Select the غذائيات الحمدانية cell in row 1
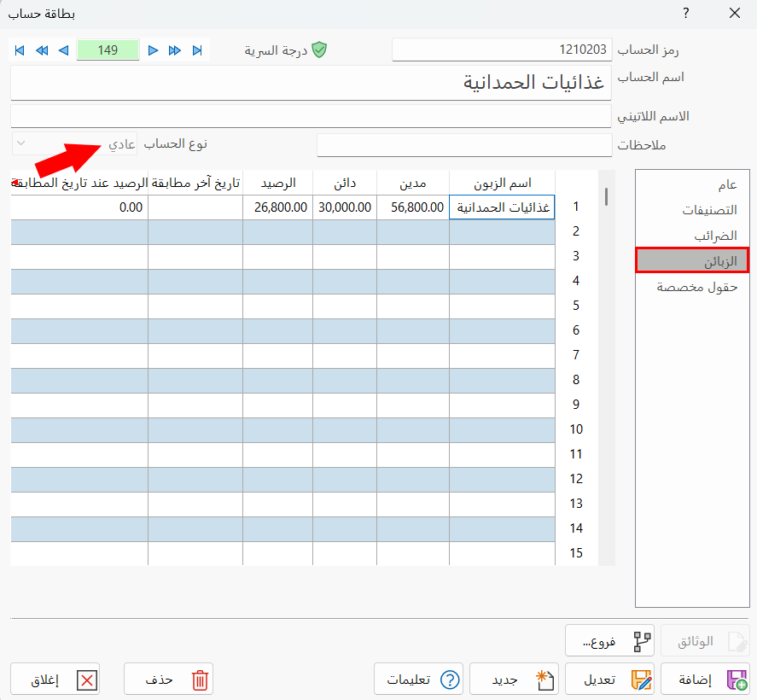Screen dimensions: 757x700 click(x=502, y=207)
